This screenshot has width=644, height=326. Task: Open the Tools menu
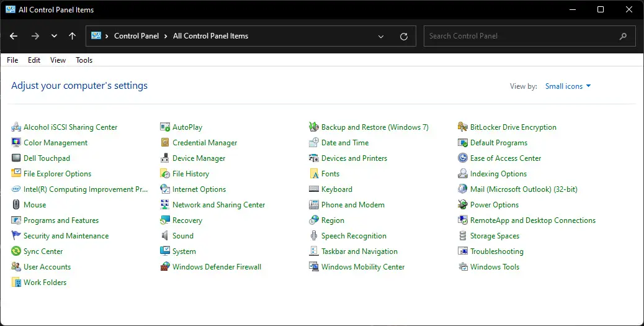(x=84, y=60)
